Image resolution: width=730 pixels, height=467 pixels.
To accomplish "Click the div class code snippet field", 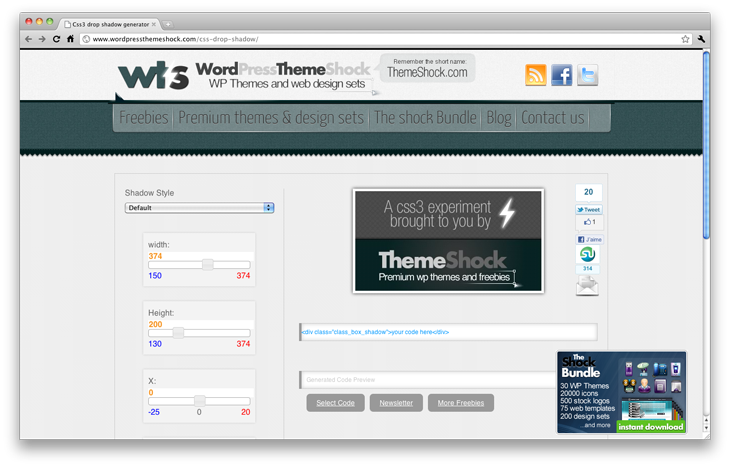I will pos(448,332).
